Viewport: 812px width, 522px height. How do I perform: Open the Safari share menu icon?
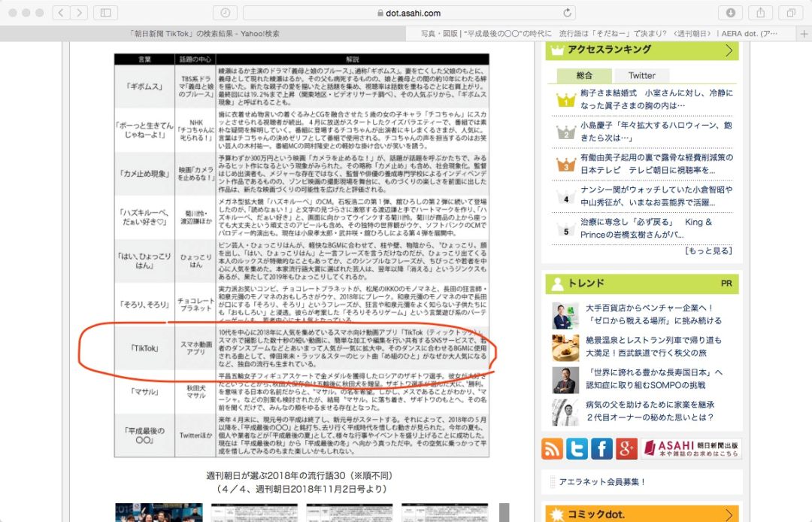pos(760,13)
